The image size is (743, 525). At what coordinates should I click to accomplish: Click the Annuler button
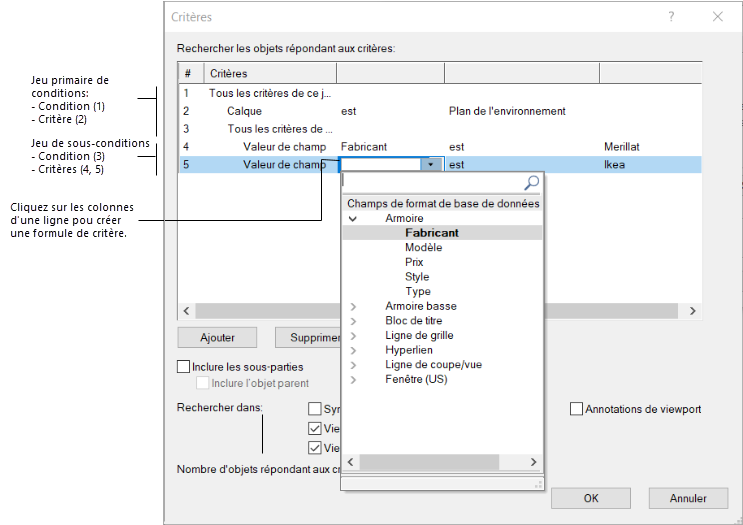tap(687, 498)
